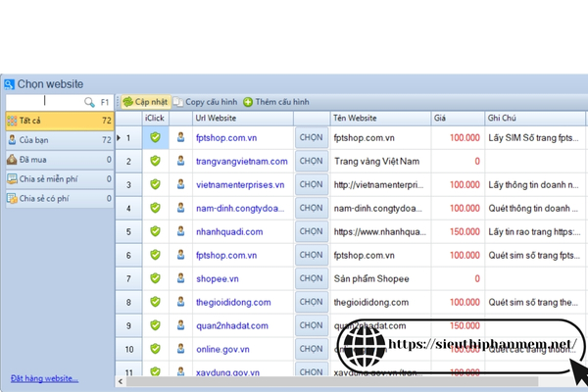Image resolution: width=588 pixels, height=392 pixels.
Task: Click user icon for online.gov.vn
Action: pyautogui.click(x=180, y=349)
